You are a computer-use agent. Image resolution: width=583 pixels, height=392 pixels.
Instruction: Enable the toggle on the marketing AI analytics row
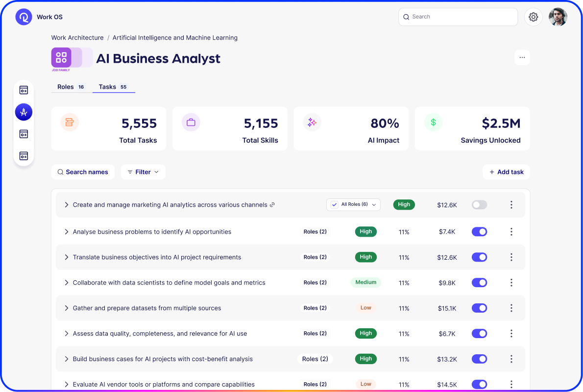point(479,205)
